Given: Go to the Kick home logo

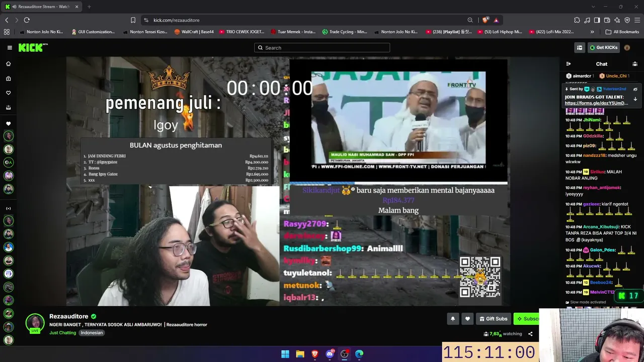Looking at the screenshot, I should (33, 48).
